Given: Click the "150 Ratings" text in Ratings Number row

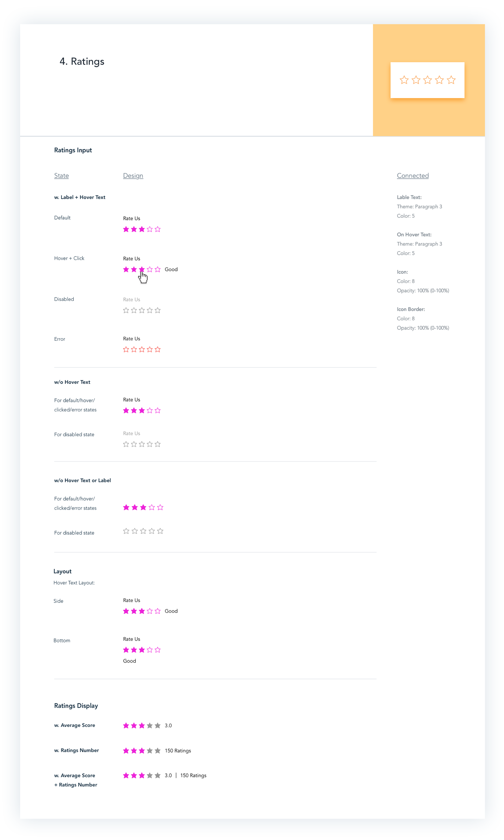Looking at the screenshot, I should click(178, 751).
